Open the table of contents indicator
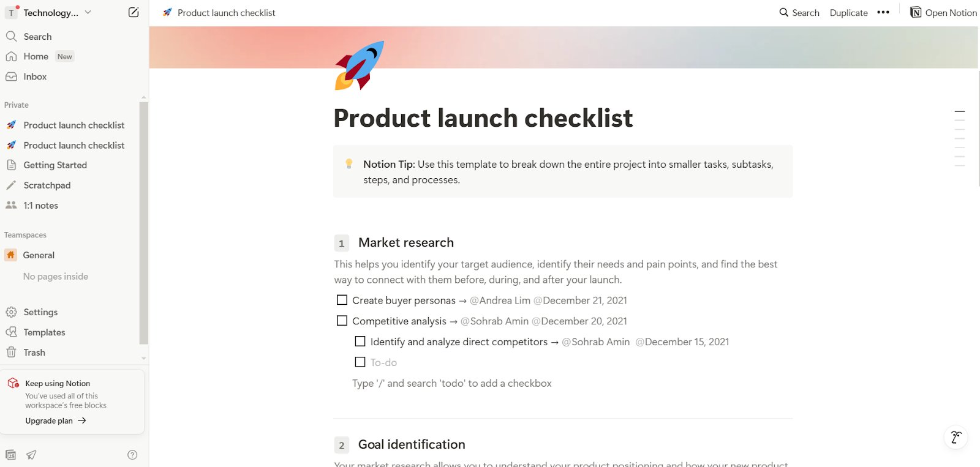The width and height of the screenshot is (980, 467). (959, 111)
